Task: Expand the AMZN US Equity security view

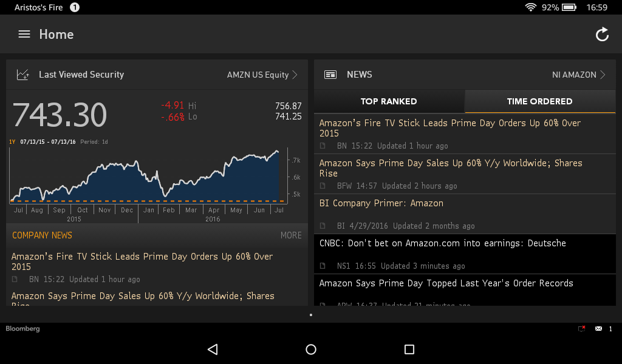Action: coord(262,74)
